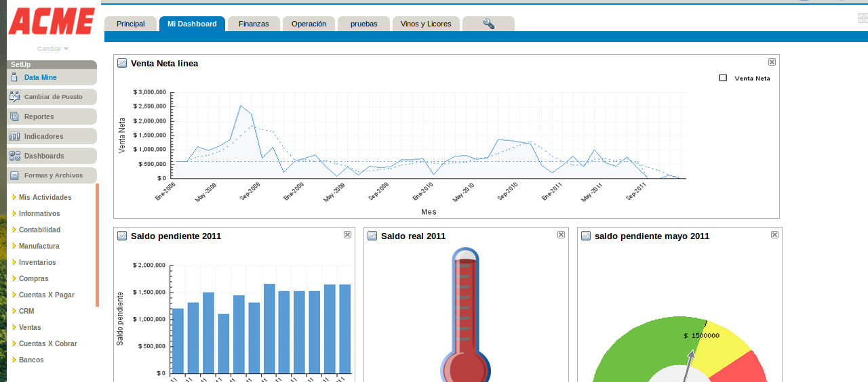Open the Cambiar dropdown under the logo

(53, 49)
